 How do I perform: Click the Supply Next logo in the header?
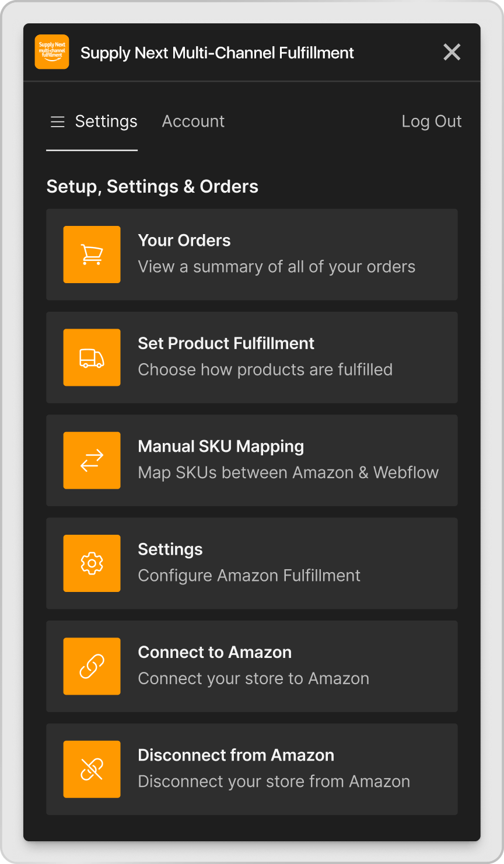pos(51,52)
